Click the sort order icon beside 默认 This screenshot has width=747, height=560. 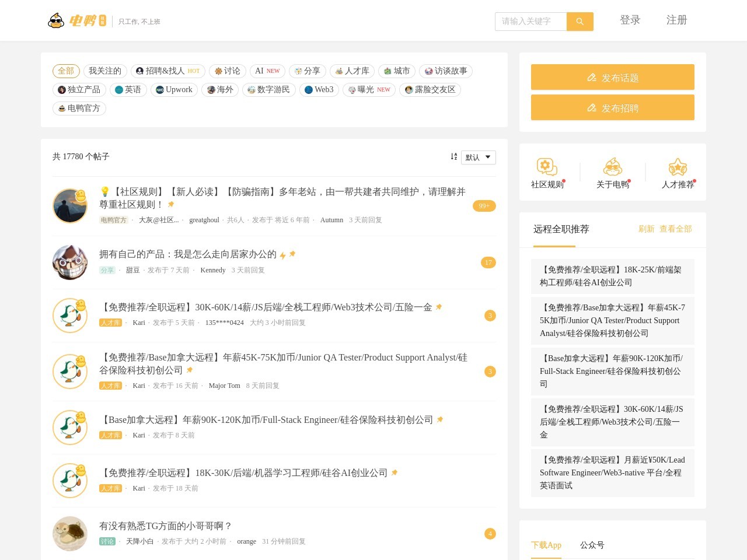coord(453,157)
